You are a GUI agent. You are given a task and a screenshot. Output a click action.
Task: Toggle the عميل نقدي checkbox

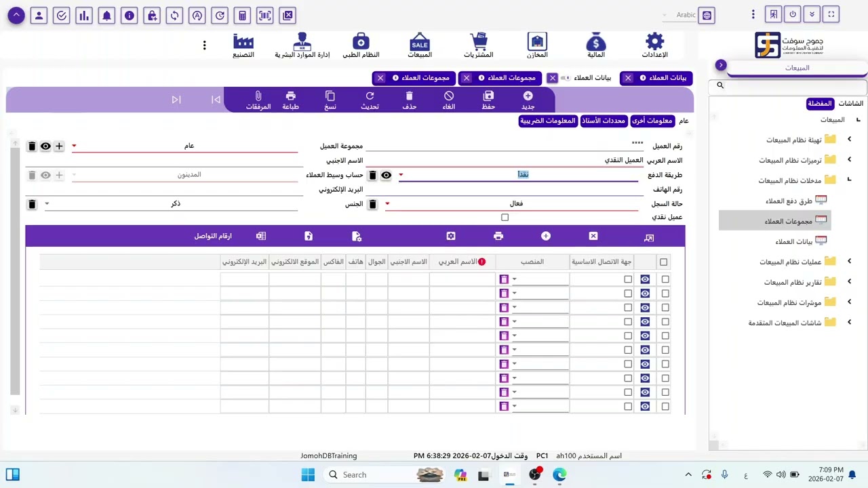pyautogui.click(x=505, y=218)
